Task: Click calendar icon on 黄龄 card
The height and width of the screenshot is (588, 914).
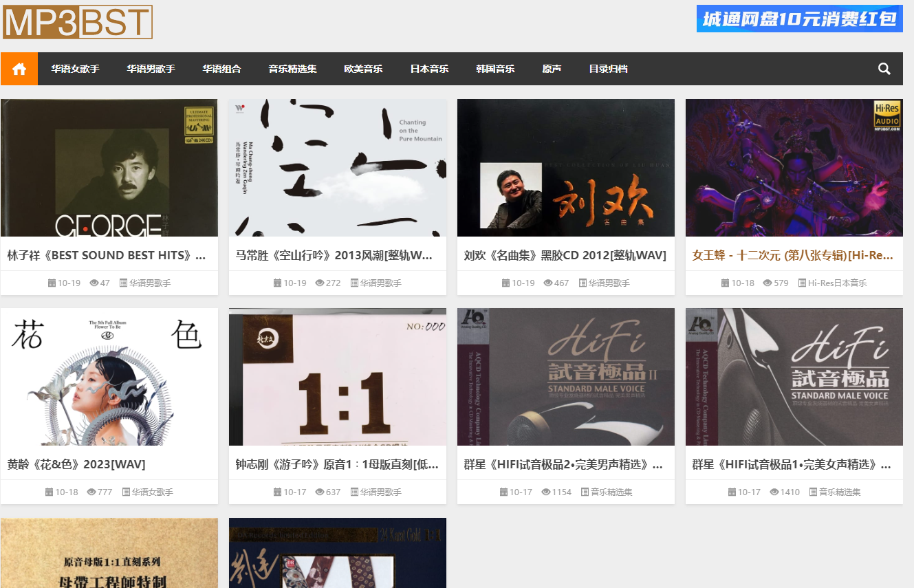Action: (x=49, y=492)
